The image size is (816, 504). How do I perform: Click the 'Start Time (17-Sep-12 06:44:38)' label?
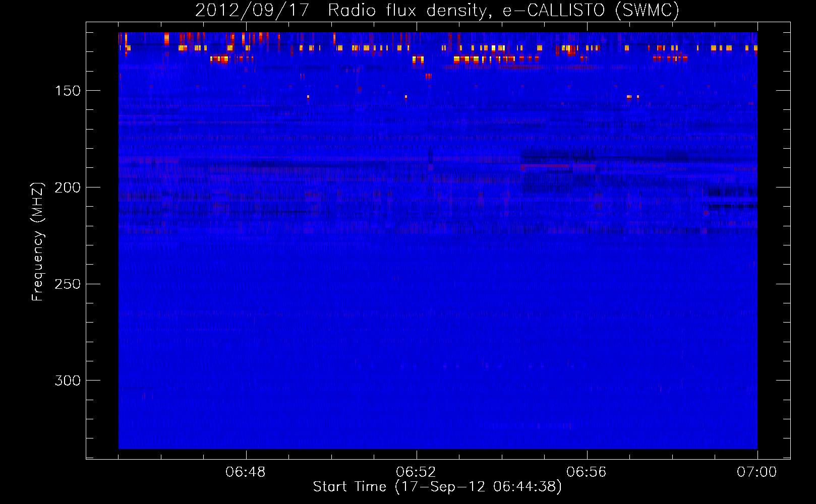click(437, 487)
